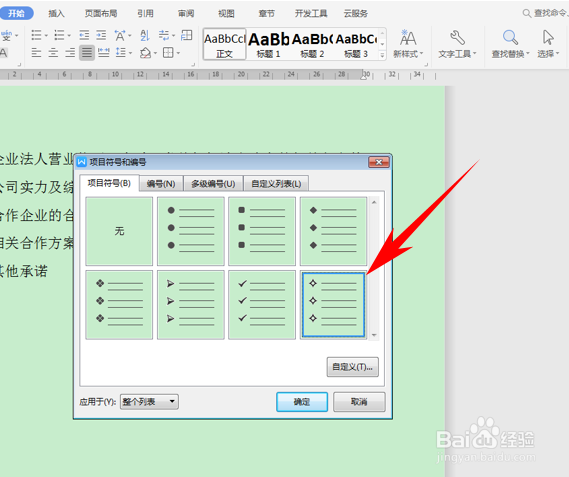Open Chinese typography layout tool

(120, 35)
